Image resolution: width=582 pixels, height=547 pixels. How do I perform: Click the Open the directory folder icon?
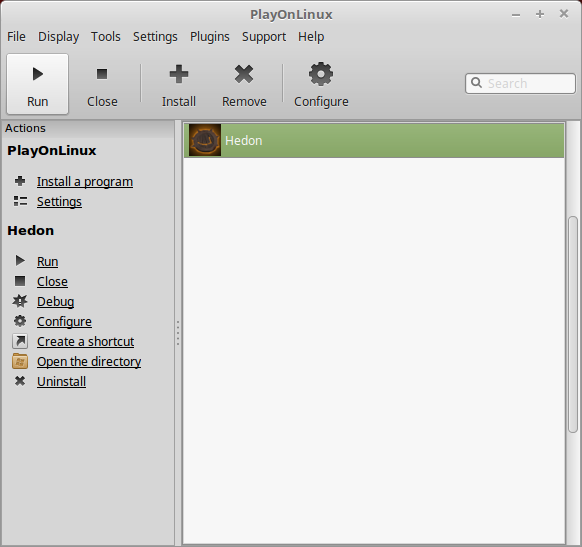coord(20,361)
